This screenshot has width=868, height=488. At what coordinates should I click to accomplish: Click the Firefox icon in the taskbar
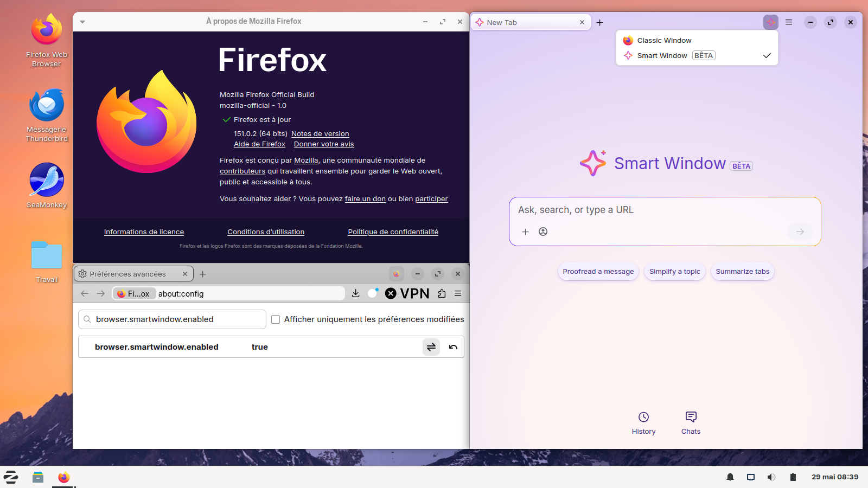[x=64, y=477]
